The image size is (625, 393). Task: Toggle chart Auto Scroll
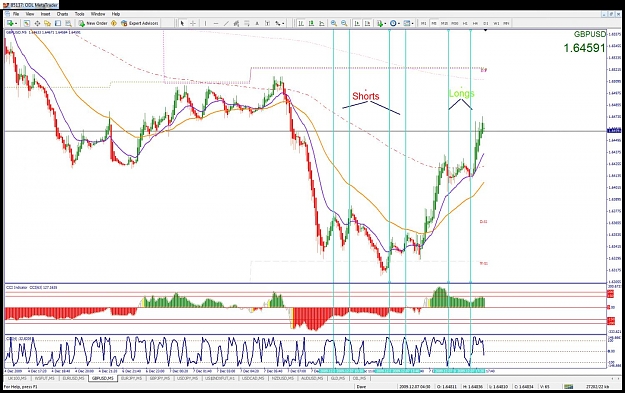(x=357, y=24)
